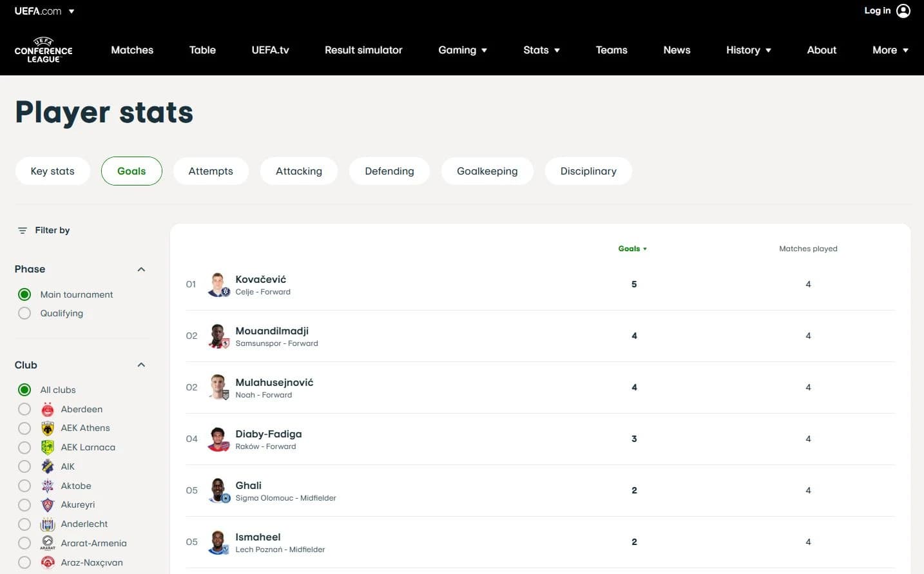The image size is (924, 574).
Task: Go to the Teams page
Action: tap(611, 50)
